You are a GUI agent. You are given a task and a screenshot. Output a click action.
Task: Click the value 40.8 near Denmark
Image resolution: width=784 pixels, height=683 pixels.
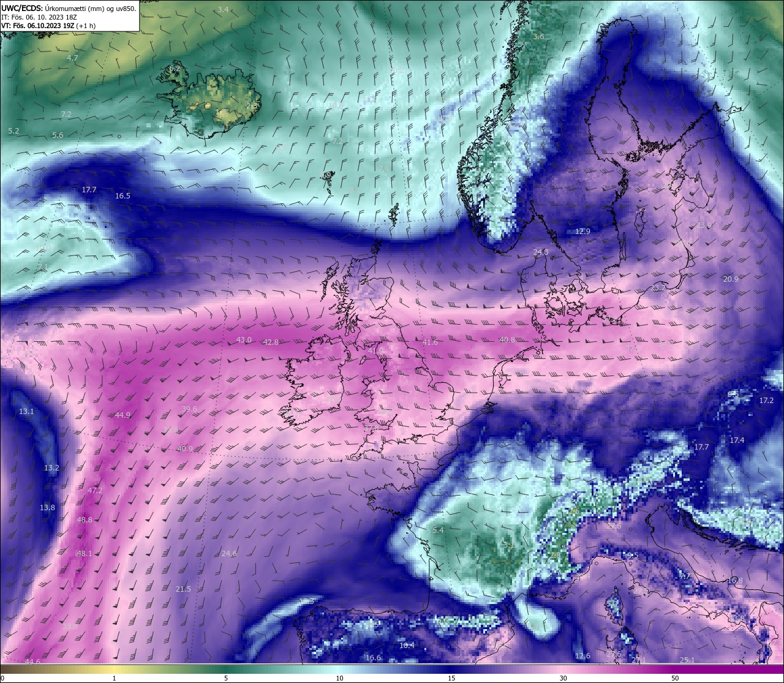[x=507, y=340]
